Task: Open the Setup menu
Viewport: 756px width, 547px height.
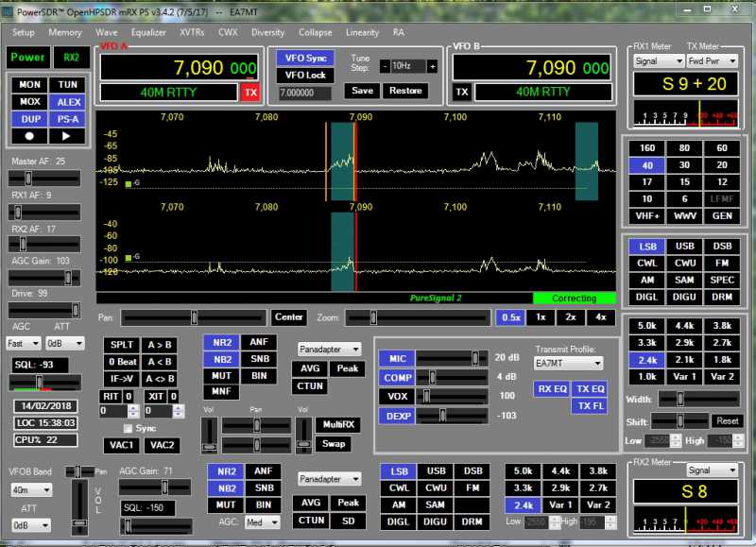Action: point(23,32)
